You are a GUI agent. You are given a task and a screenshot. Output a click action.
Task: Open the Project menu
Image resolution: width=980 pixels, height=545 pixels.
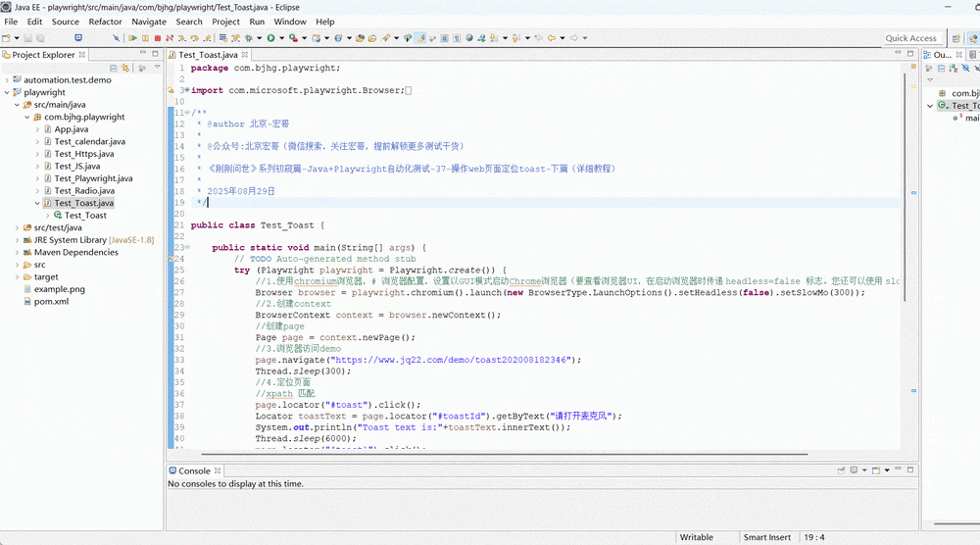tap(225, 22)
